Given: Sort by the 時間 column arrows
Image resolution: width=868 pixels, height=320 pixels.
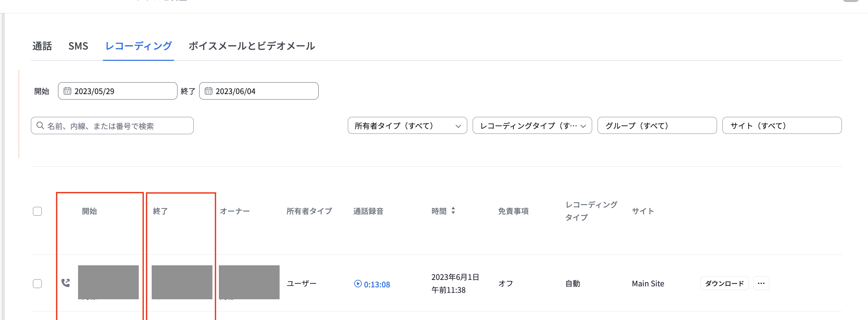Looking at the screenshot, I should [453, 211].
